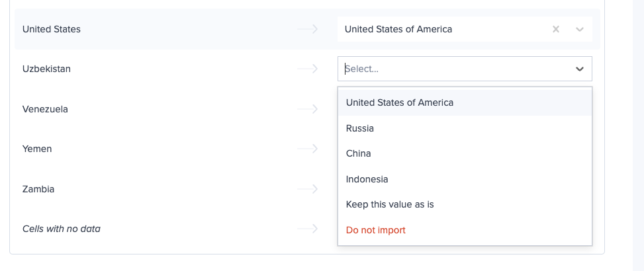
Task: Click the Venezuela row label
Action: pos(45,109)
